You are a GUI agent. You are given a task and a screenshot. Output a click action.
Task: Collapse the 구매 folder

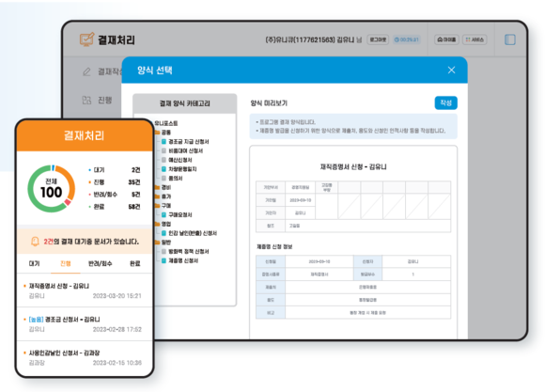click(163, 206)
